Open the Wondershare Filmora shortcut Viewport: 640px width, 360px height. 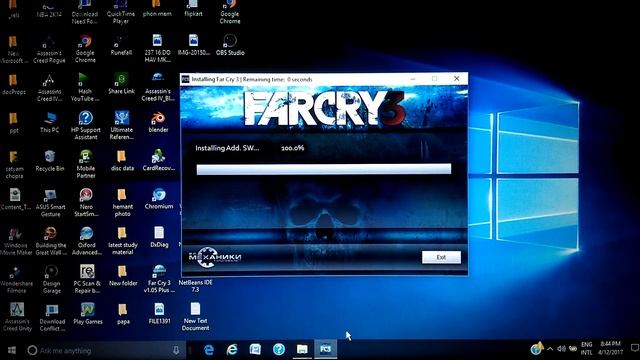click(16, 279)
